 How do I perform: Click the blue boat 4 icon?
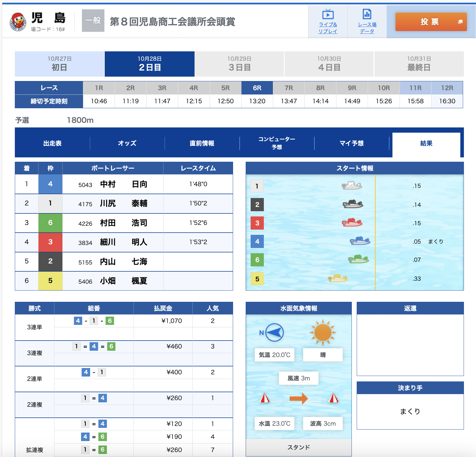pos(360,241)
